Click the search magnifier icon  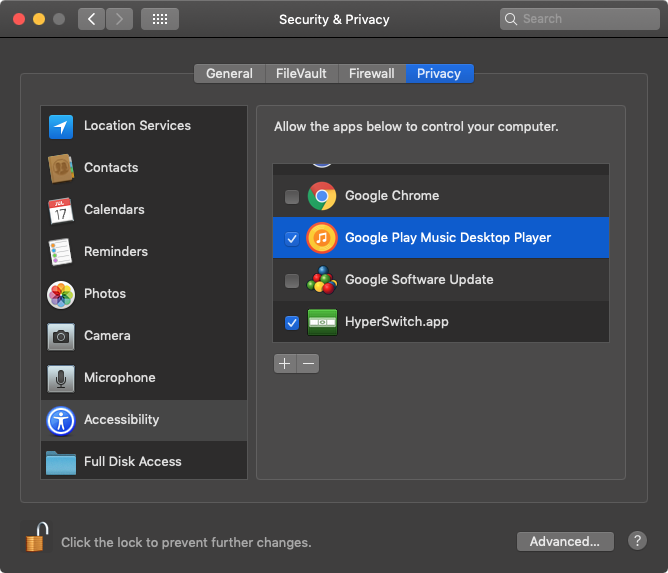[510, 19]
